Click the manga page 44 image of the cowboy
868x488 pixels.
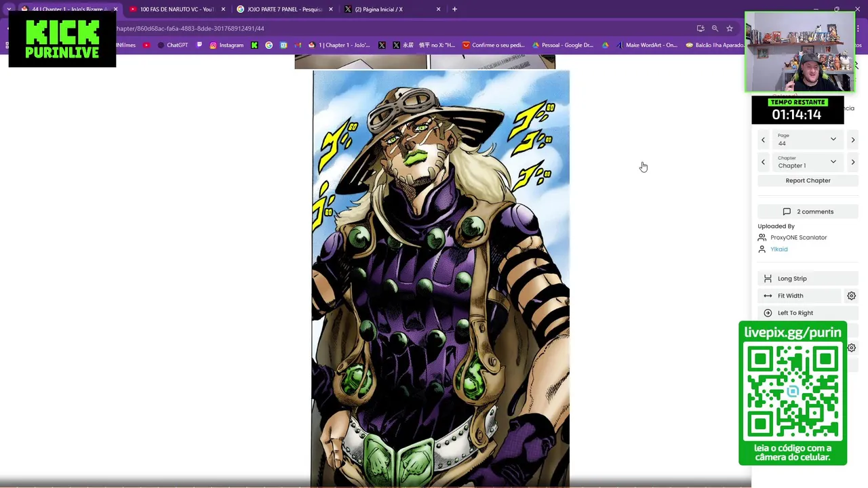tap(441, 278)
